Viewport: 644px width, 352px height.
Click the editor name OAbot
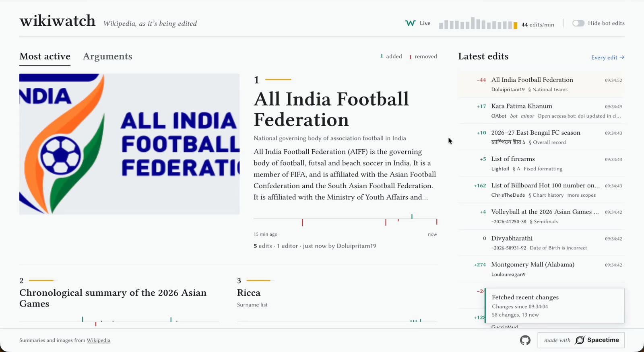click(499, 116)
